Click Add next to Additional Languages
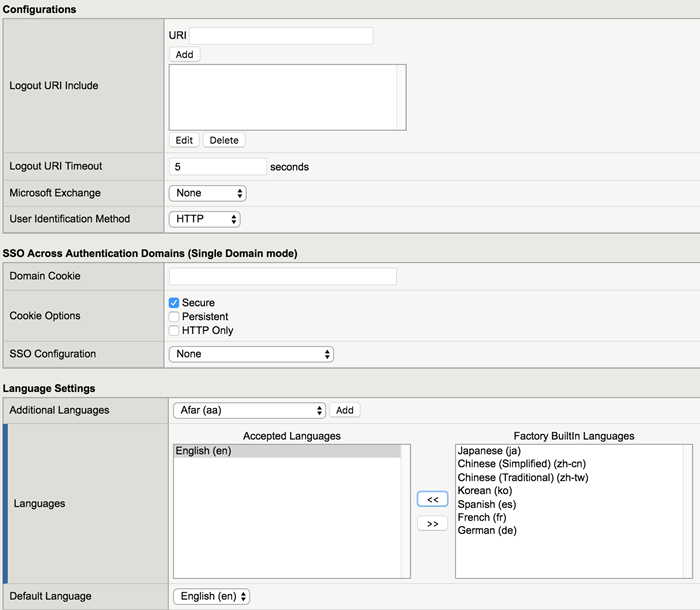Screen dimensions: 700x610 pos(344,410)
